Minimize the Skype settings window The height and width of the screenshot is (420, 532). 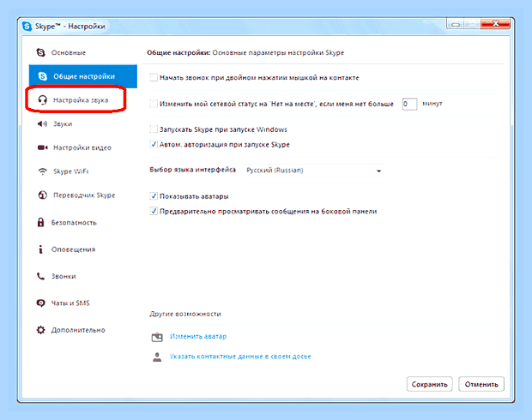point(456,24)
